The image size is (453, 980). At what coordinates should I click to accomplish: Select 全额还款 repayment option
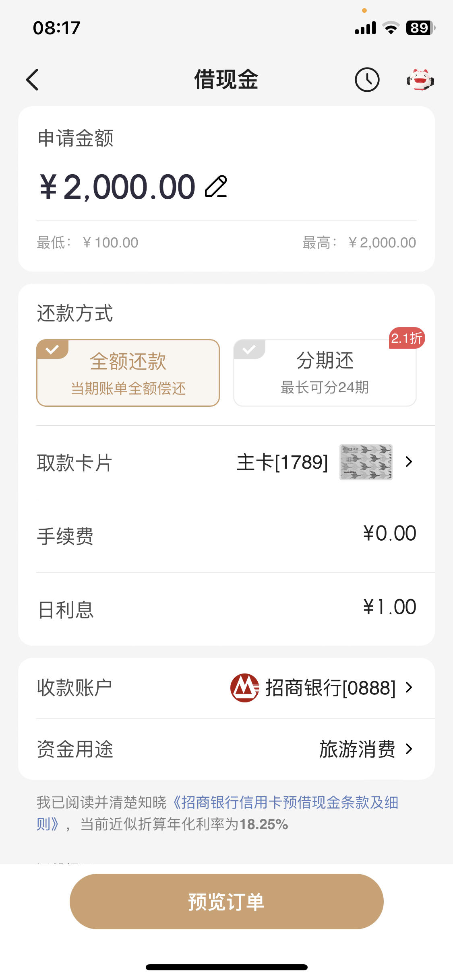click(128, 373)
